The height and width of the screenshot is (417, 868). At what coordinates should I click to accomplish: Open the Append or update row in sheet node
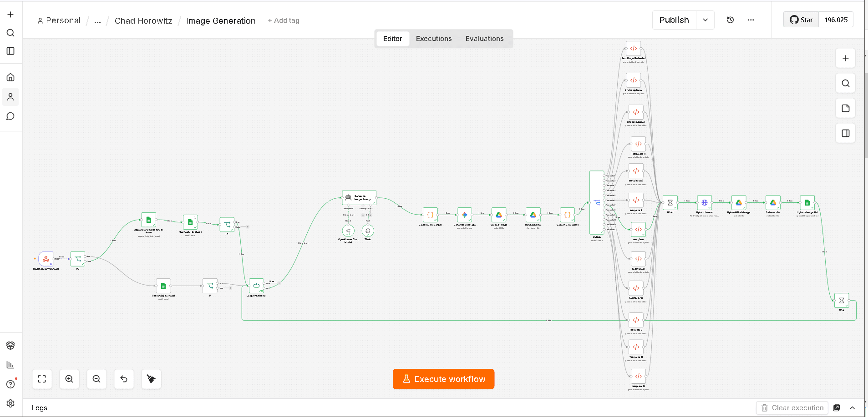tap(148, 220)
